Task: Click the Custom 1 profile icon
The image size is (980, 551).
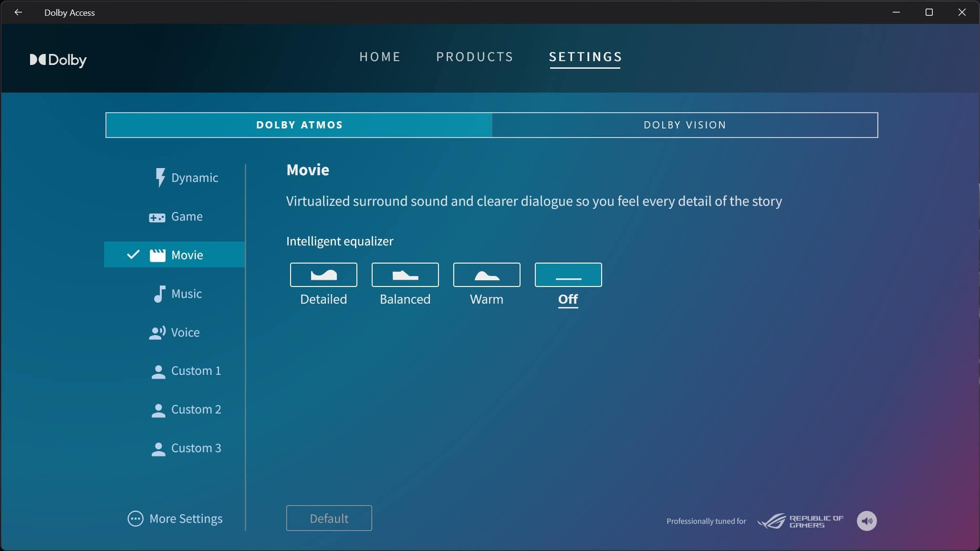Action: point(158,371)
